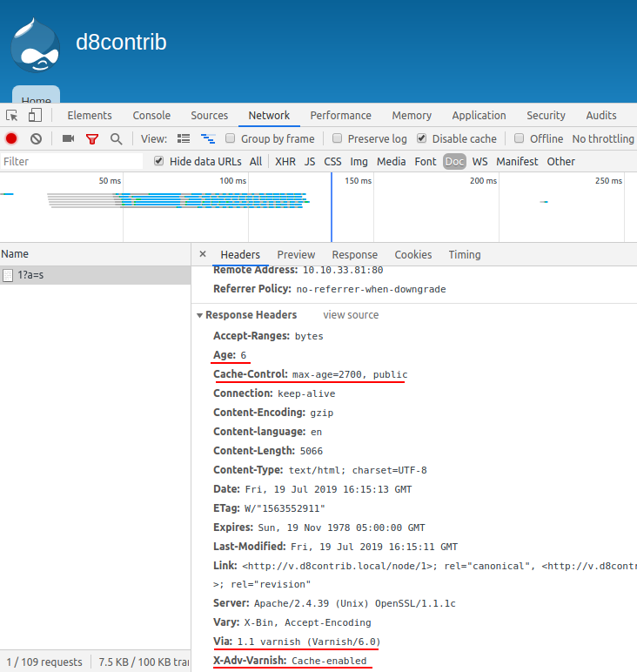The width and height of the screenshot is (637, 672).
Task: Uncheck the Disable cache checkbox
Action: pyautogui.click(x=422, y=138)
